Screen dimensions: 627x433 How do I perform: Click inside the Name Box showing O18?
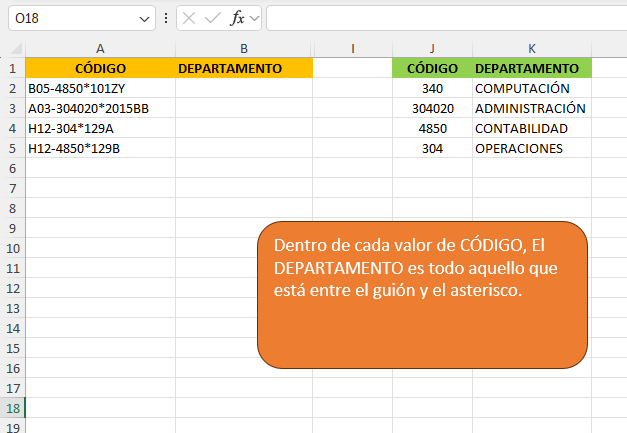click(70, 18)
